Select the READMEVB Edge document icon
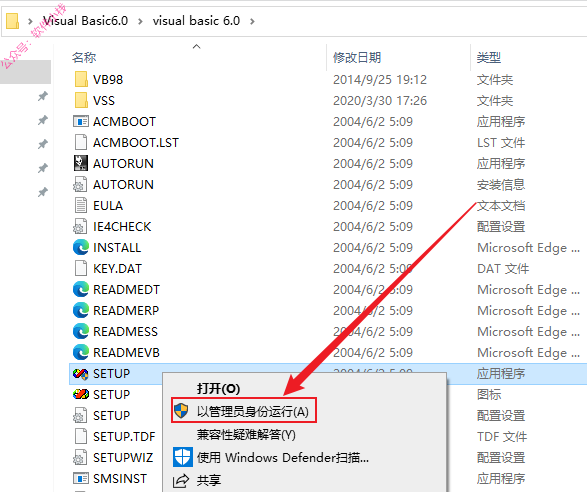Viewport: 587px width, 492px height. (80, 352)
